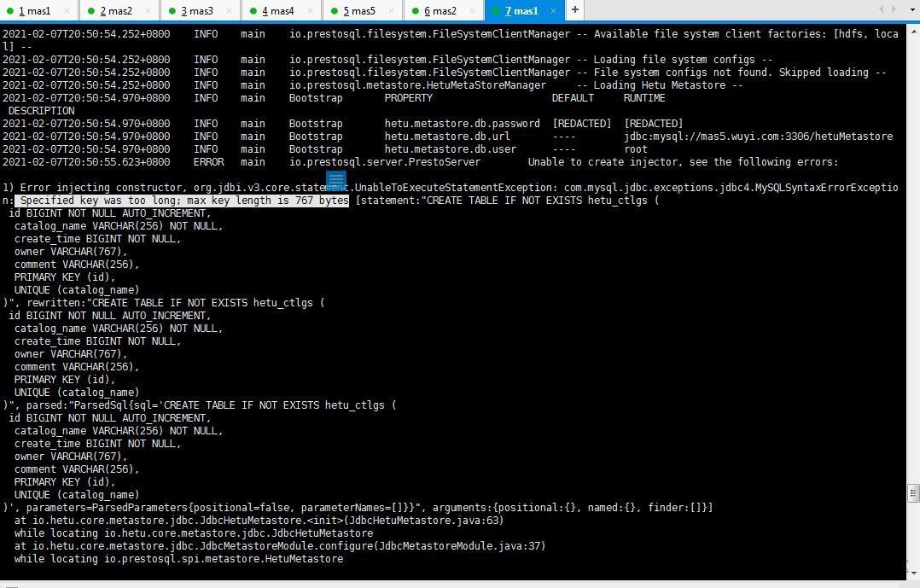Click green connection status dot on '7 mas1' tab
This screenshot has width=920, height=588.
pos(497,11)
